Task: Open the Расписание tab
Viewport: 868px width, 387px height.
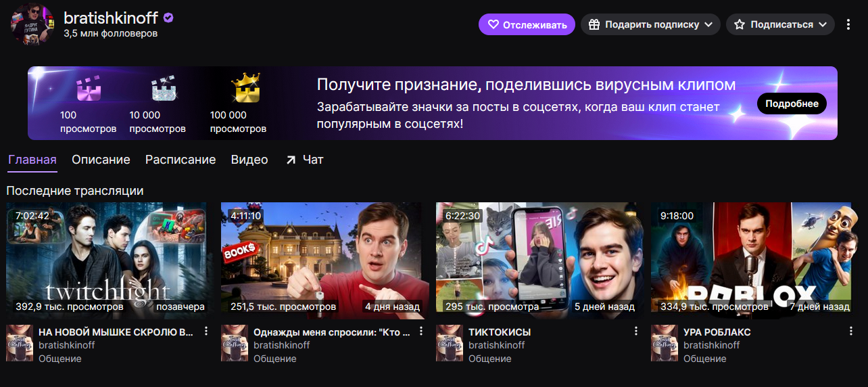Action: (x=180, y=160)
